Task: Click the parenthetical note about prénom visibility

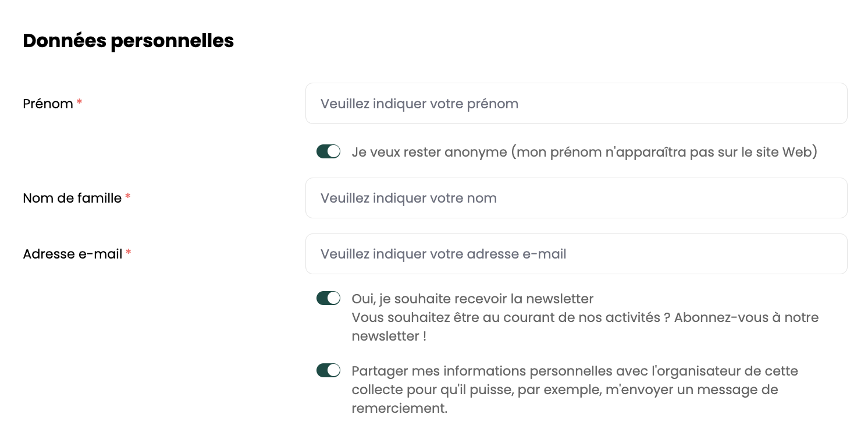Action: pyautogui.click(x=664, y=152)
